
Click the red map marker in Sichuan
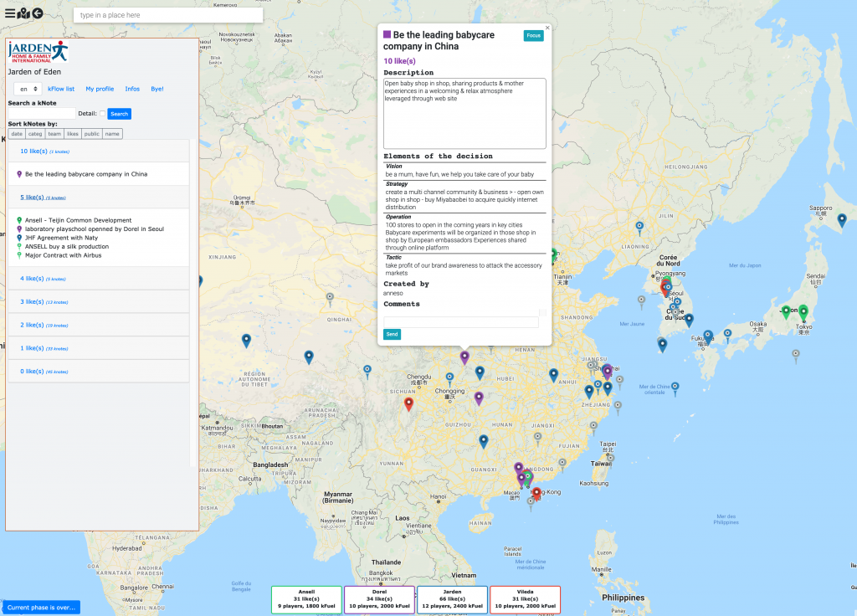pyautogui.click(x=408, y=403)
